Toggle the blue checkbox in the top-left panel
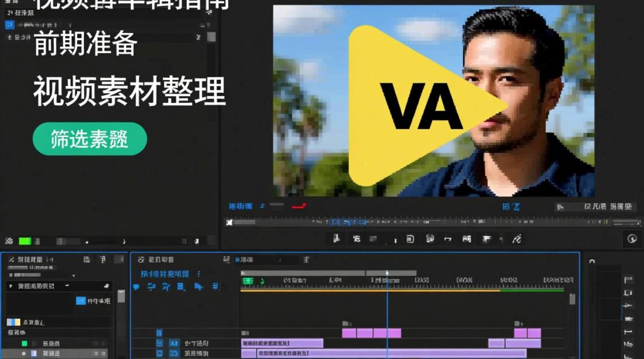This screenshot has height=359, width=644. pos(10,25)
